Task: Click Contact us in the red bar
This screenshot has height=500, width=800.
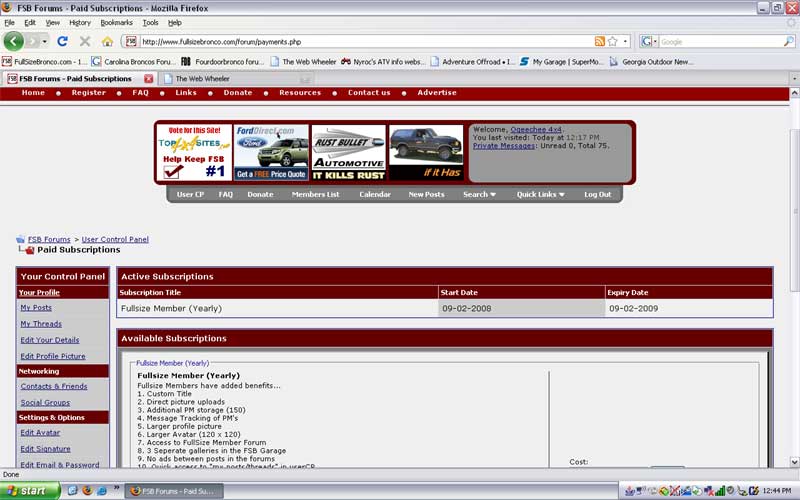Action: coord(369,92)
